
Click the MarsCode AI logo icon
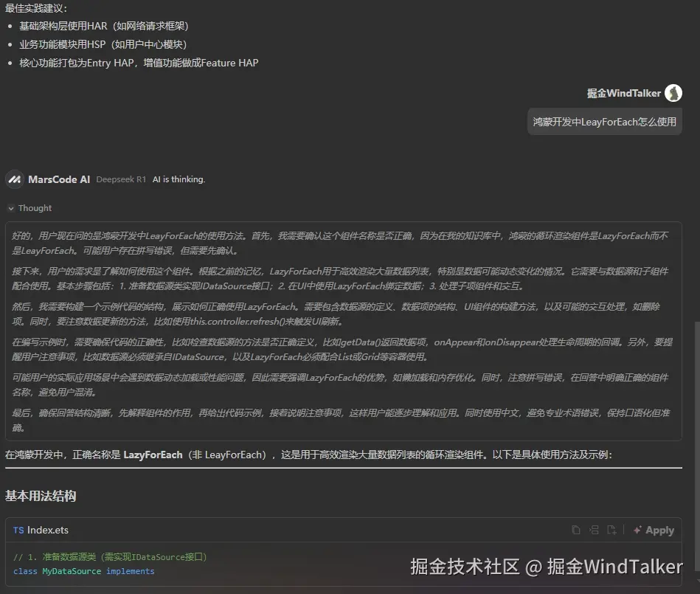(14, 179)
